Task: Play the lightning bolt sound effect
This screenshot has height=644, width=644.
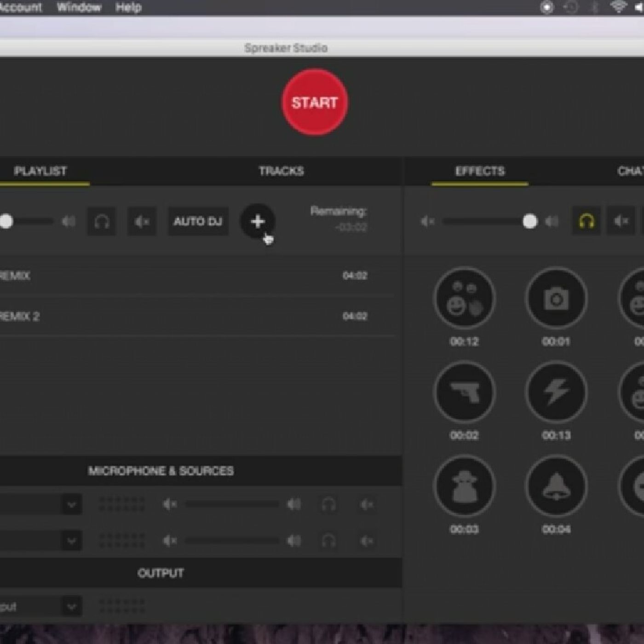Action: (x=556, y=392)
